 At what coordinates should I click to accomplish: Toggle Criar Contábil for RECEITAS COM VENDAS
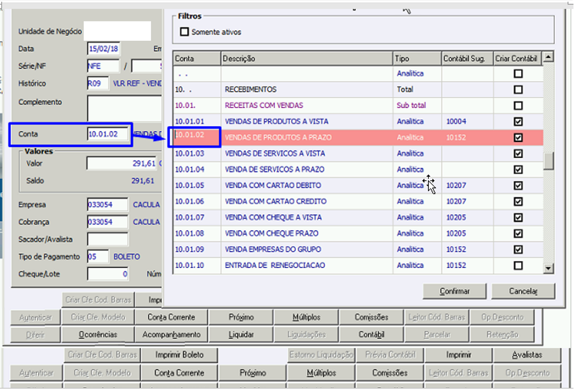click(518, 106)
